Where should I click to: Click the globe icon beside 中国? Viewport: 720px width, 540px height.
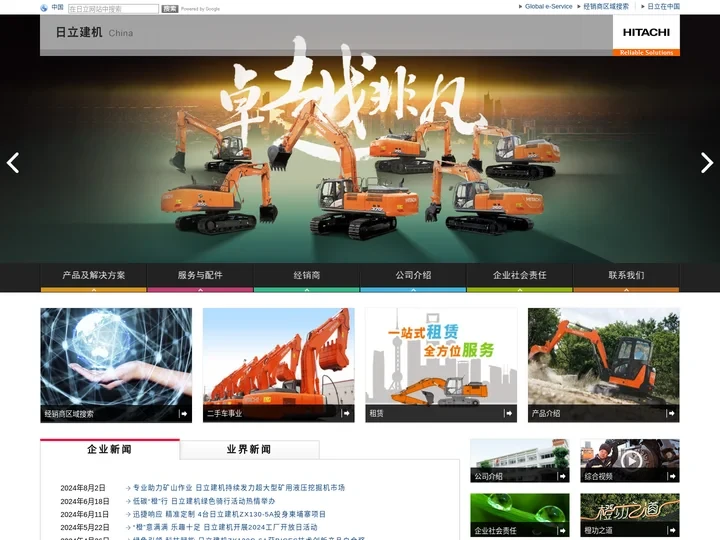pos(44,7)
